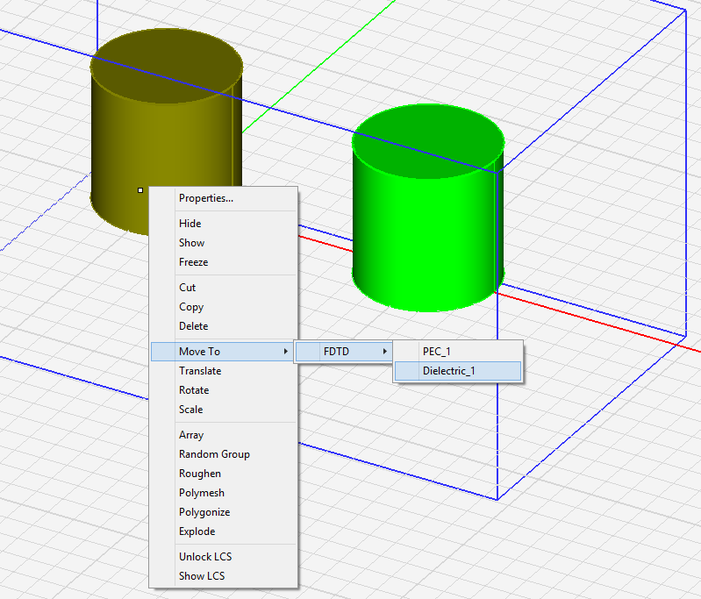701x599 pixels.
Task: Choose Random Group from the menu
Action: click(x=214, y=454)
